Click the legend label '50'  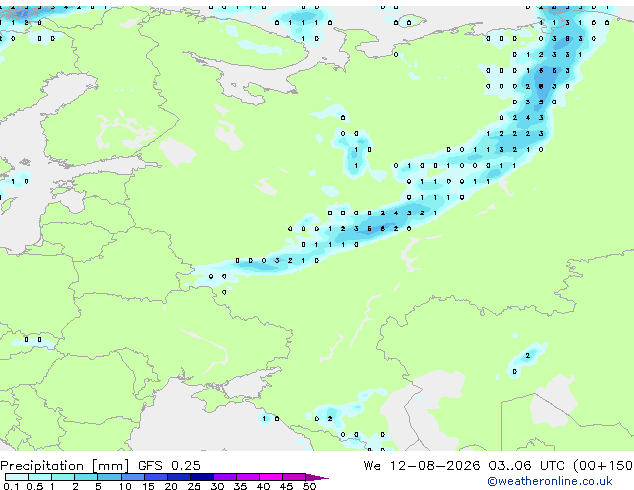click(309, 486)
